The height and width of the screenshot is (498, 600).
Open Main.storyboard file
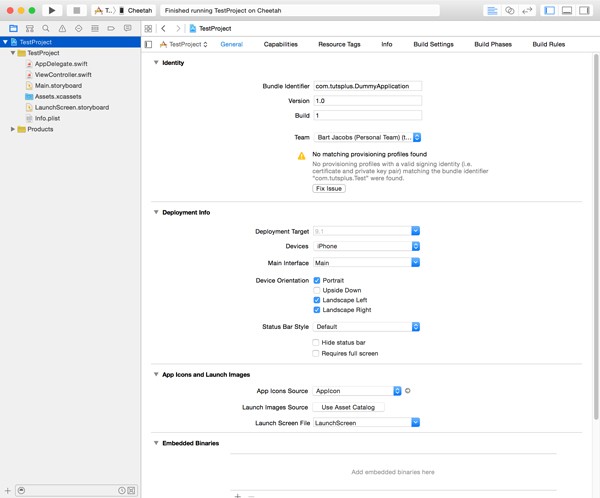58,86
